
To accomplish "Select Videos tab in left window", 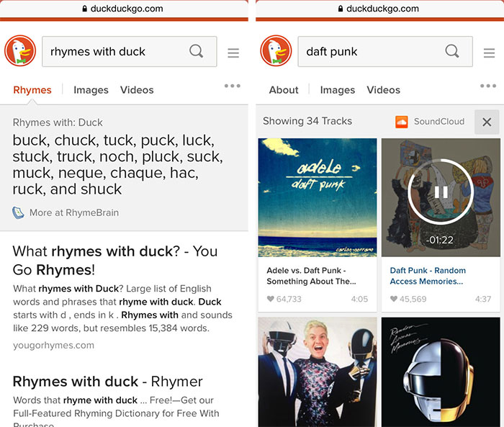I will [x=137, y=90].
